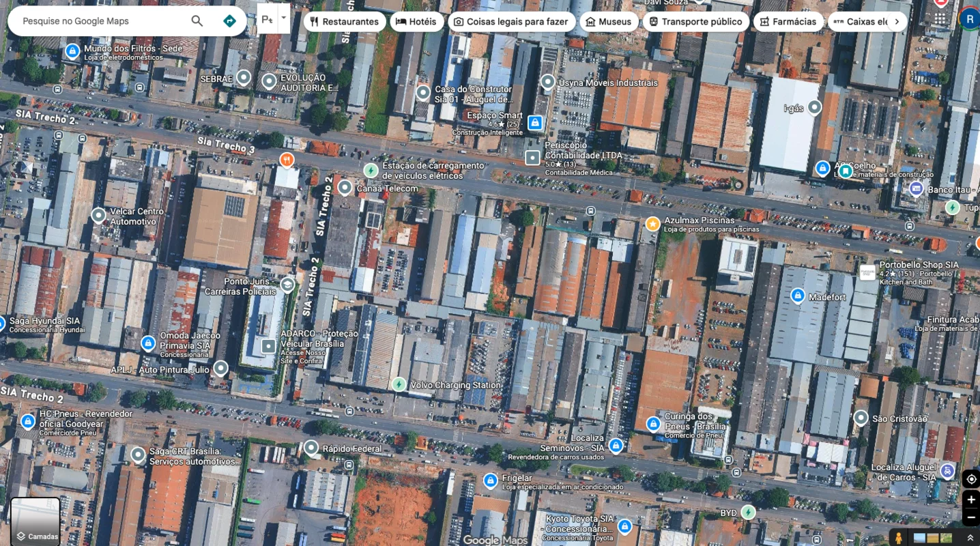Click the Sia Trecho 3 street label
980x546 pixels.
226,144
